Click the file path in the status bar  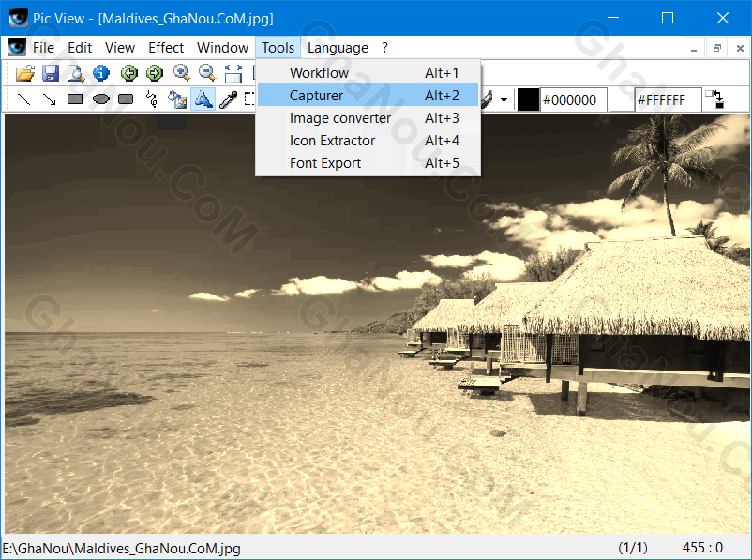(x=121, y=548)
